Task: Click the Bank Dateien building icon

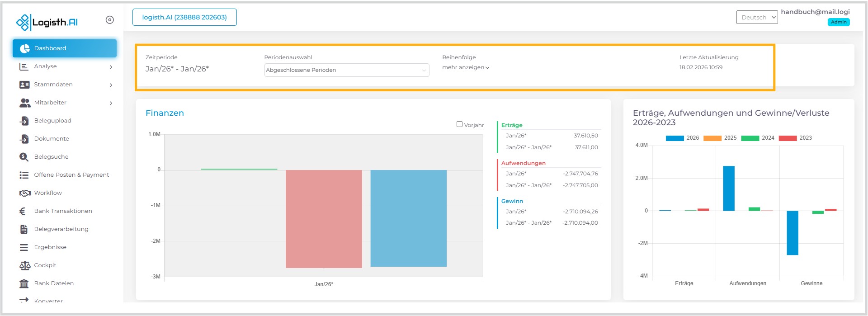Action: pyautogui.click(x=24, y=283)
